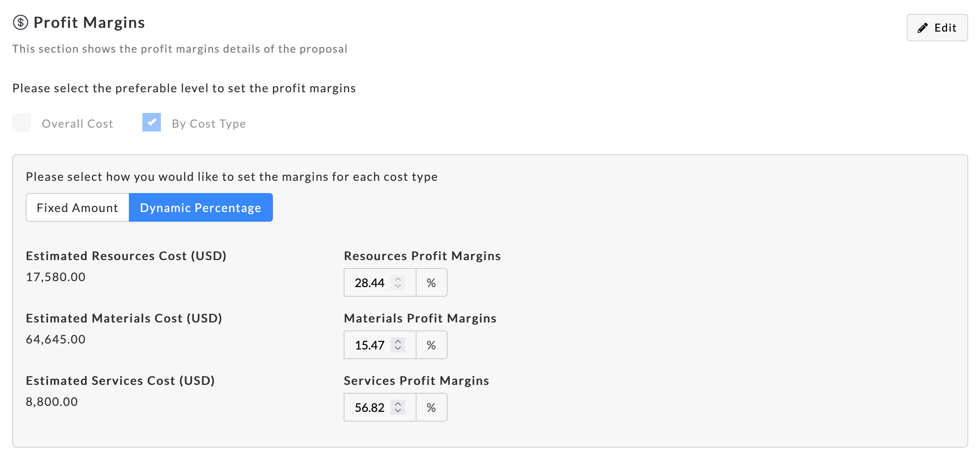Viewport: 980px width, 462px height.
Task: Click the percent symbol beside Services margin
Action: tap(431, 408)
